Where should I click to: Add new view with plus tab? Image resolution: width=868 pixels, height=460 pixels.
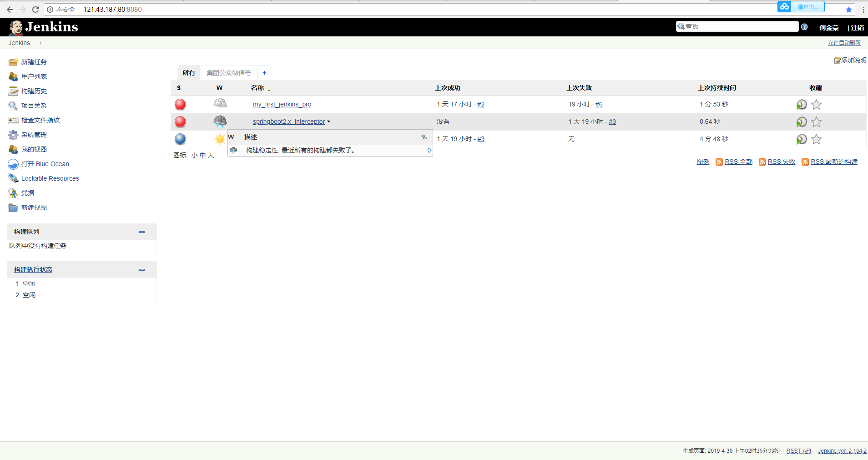(264, 73)
